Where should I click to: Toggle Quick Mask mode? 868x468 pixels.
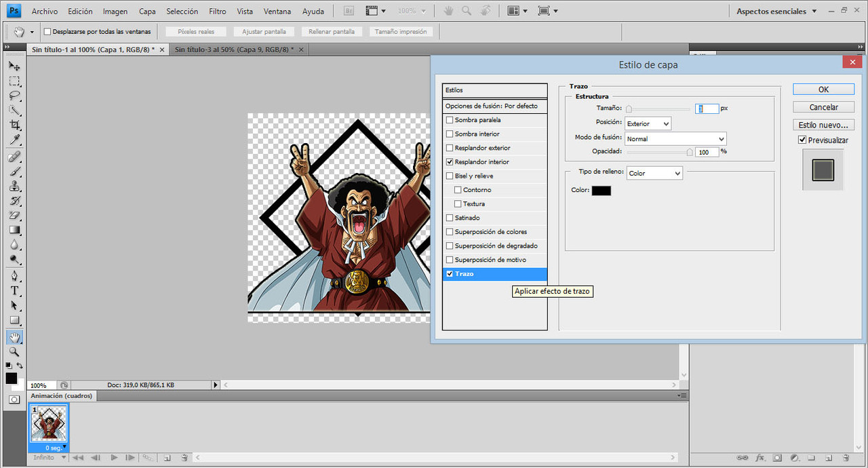click(14, 399)
